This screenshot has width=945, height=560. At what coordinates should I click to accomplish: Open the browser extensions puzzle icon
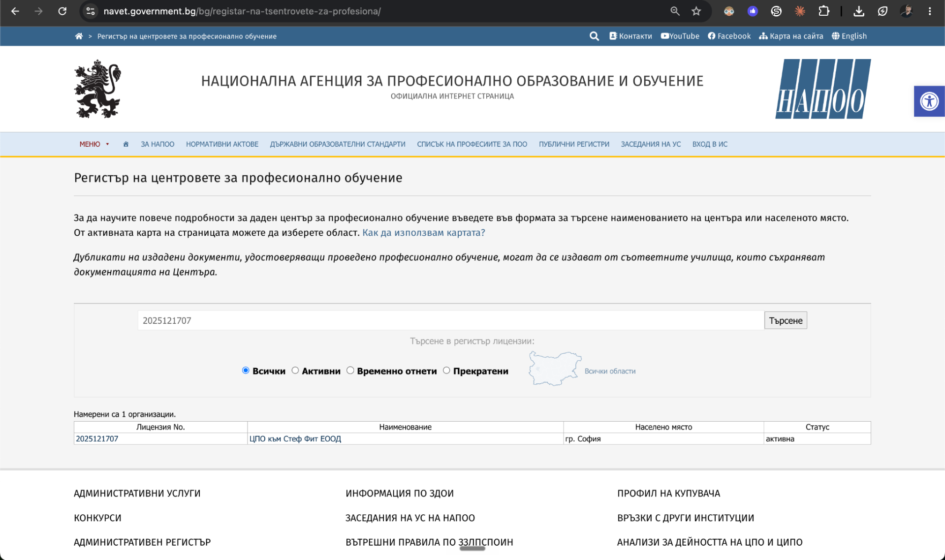pyautogui.click(x=824, y=11)
